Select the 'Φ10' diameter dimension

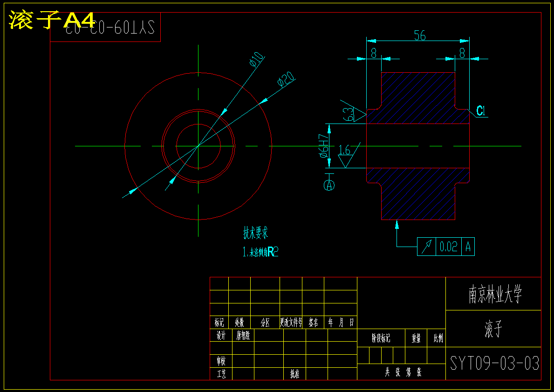click(x=257, y=59)
